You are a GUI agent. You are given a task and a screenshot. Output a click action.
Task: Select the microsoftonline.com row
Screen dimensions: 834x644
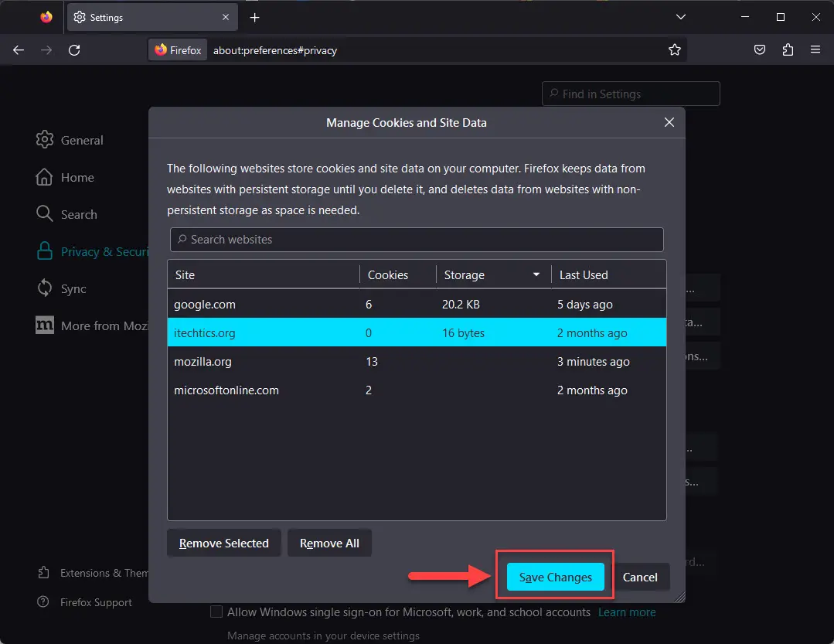[x=417, y=390]
